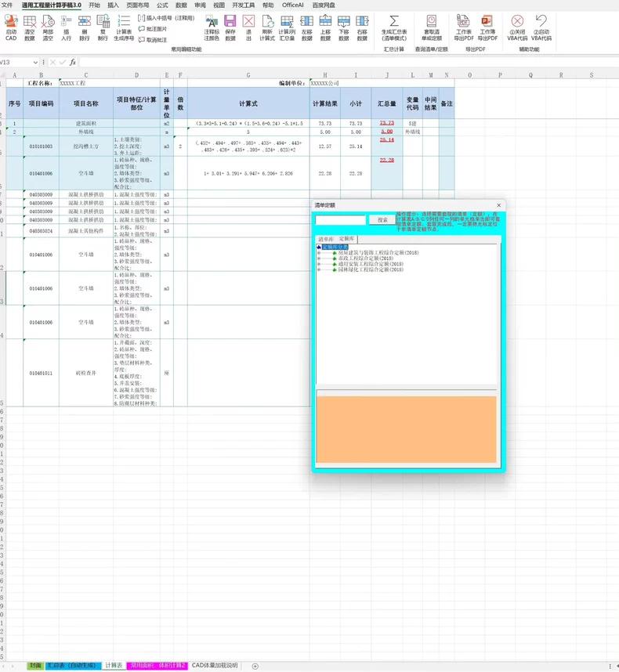Click the 搜索 button in dialog
This screenshot has width=619, height=672.
click(x=382, y=220)
